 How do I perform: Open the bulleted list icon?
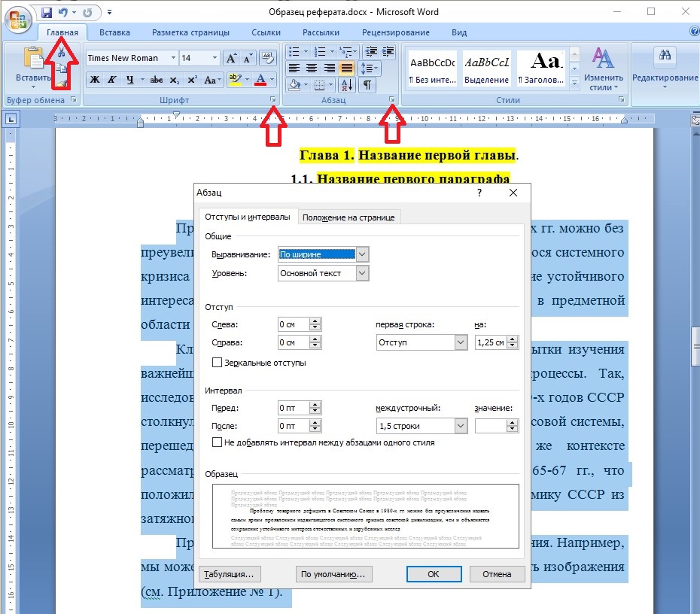[294, 51]
